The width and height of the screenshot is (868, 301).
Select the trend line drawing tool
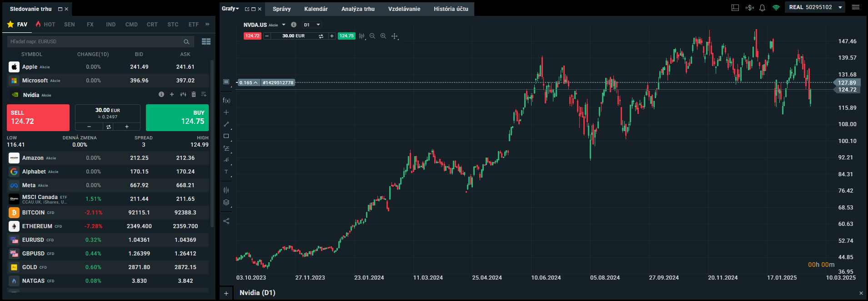click(226, 124)
